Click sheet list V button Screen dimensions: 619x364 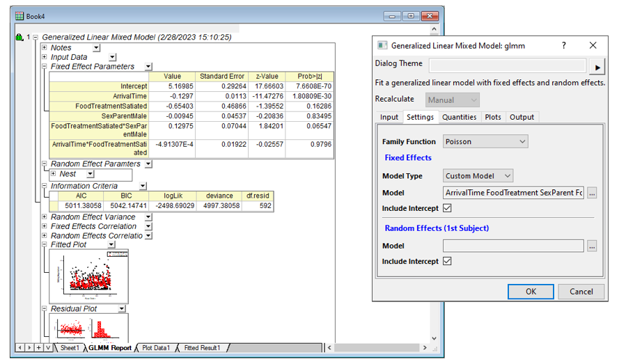coord(48,347)
